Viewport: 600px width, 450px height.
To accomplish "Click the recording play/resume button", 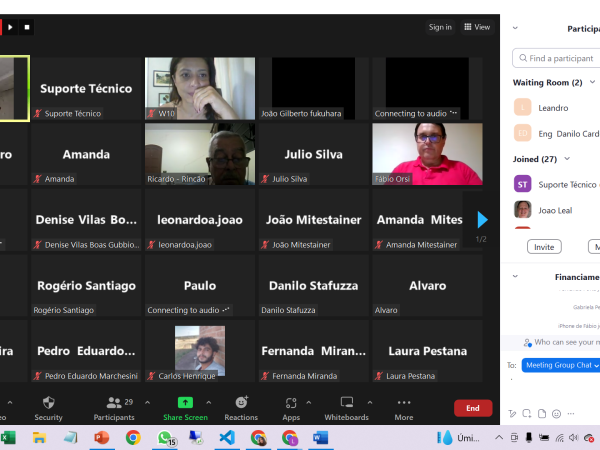I will click(10, 27).
